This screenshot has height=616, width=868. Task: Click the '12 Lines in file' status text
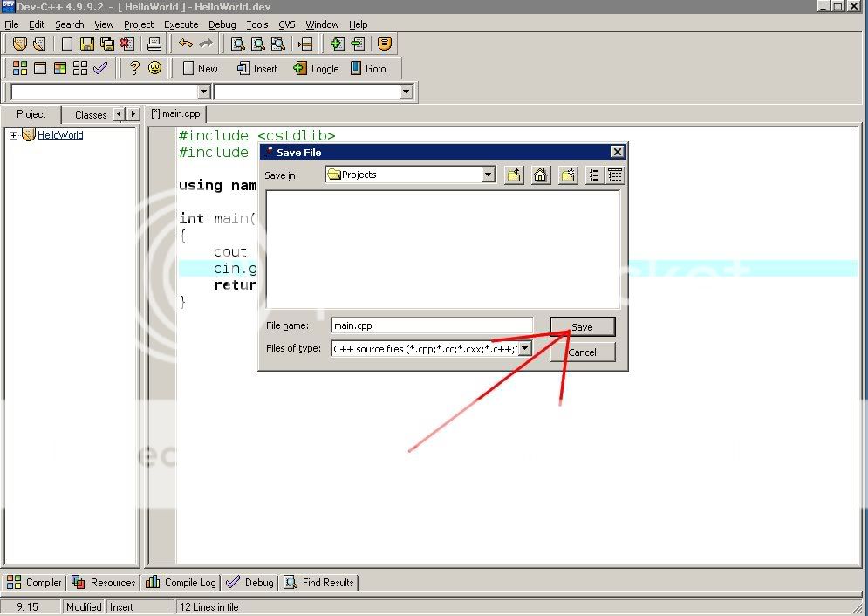(x=209, y=607)
